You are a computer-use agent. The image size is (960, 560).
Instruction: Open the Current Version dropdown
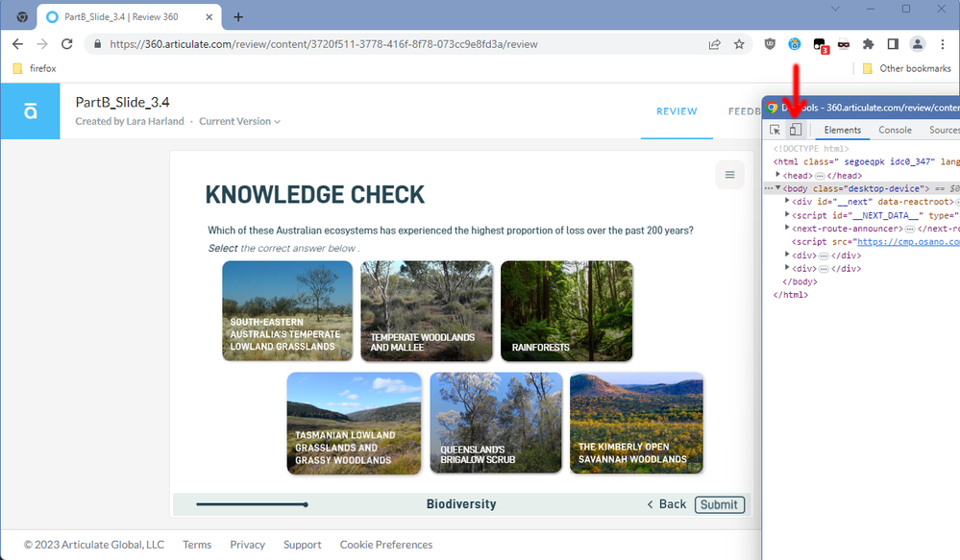[240, 121]
